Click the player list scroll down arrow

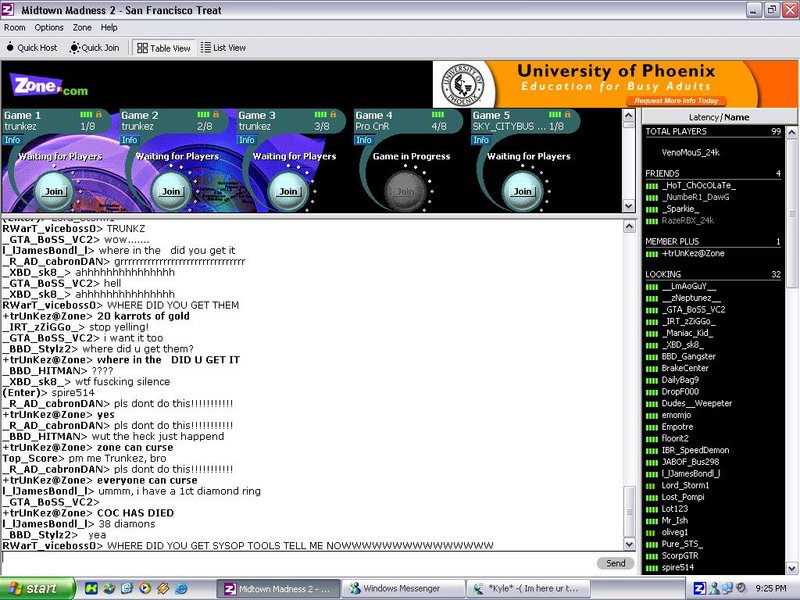792,568
